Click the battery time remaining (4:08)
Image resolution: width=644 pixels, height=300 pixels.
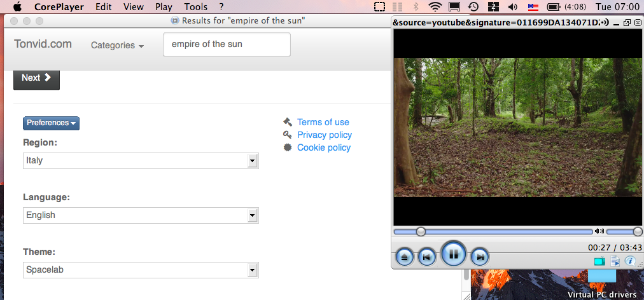(x=576, y=7)
